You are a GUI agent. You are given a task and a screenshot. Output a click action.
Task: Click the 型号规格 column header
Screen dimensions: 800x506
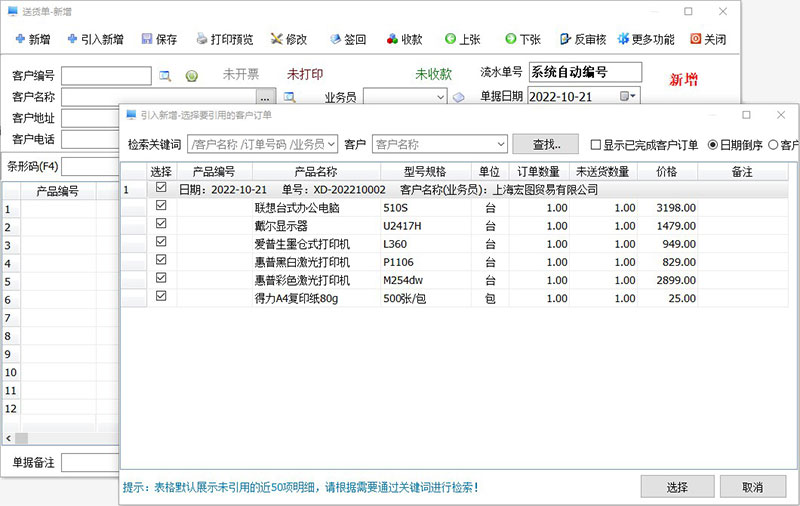coord(425,171)
